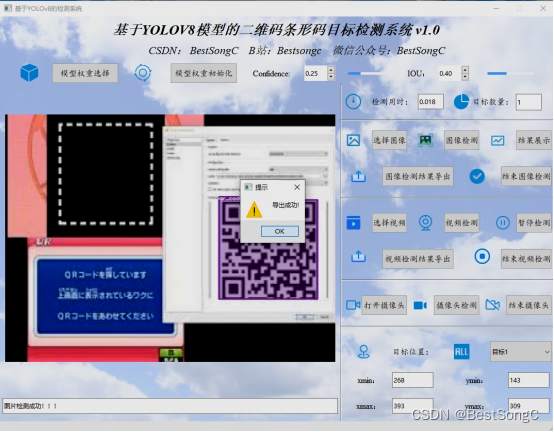Screen dimensions: 554x432
Task: Click the select image picture icon
Action: click(353, 140)
